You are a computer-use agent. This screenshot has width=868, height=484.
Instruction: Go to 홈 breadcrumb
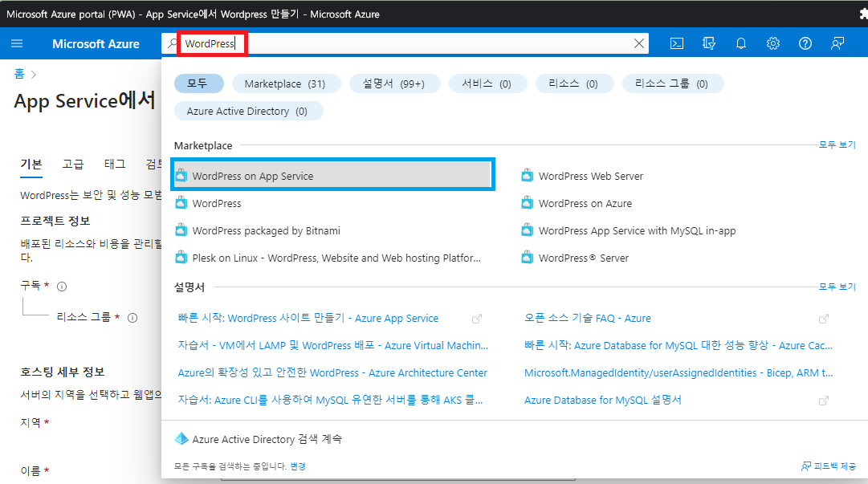[19, 74]
